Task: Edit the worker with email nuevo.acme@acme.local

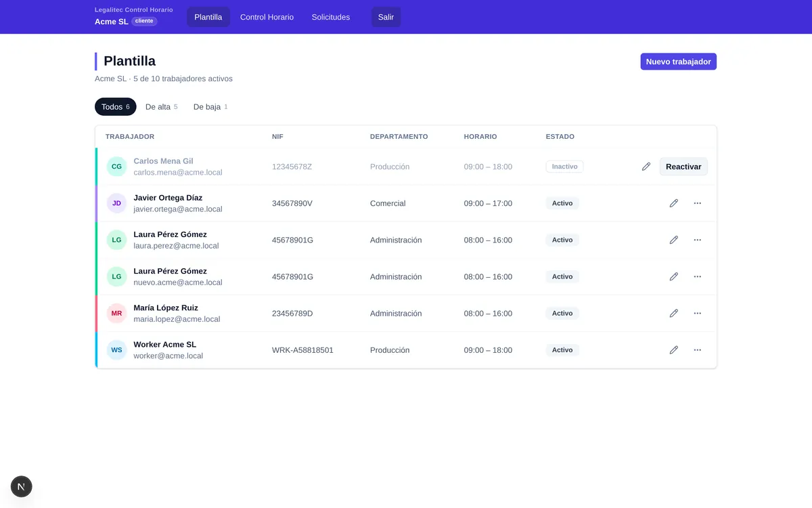Action: tap(674, 276)
